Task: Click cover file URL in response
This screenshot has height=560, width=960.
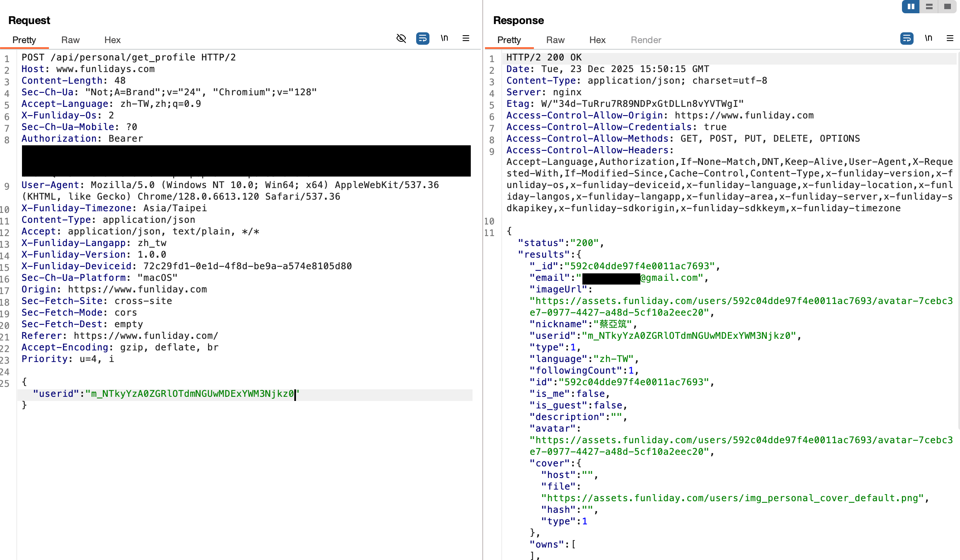Action: pyautogui.click(x=732, y=498)
